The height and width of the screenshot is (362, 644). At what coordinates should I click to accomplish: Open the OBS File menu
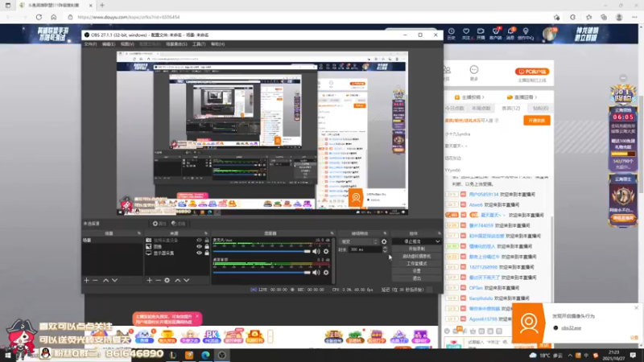click(x=90, y=44)
